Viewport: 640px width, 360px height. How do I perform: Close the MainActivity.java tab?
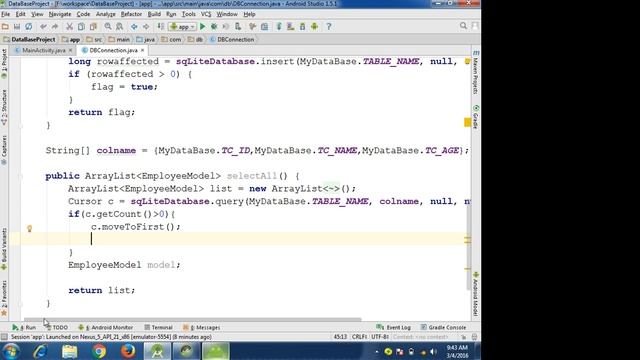pos(70,50)
